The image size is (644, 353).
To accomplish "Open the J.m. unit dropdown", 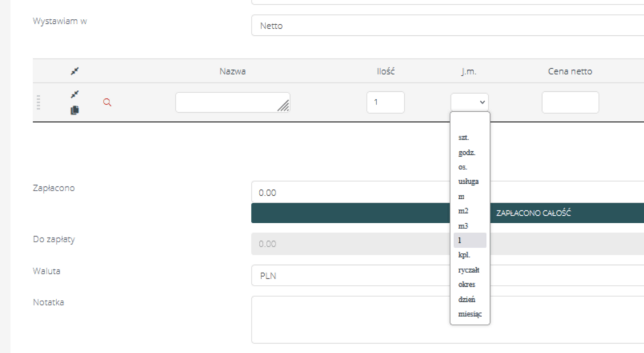I will click(x=469, y=102).
